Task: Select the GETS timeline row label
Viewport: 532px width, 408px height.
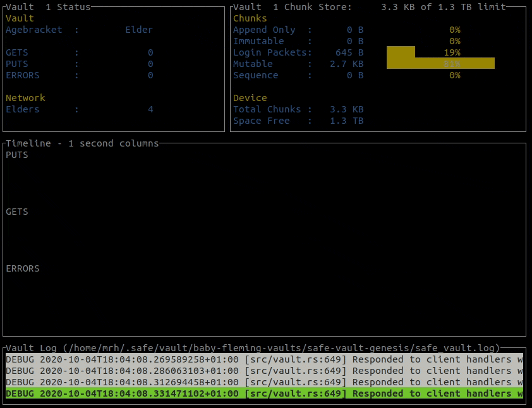Action: pyautogui.click(x=17, y=212)
